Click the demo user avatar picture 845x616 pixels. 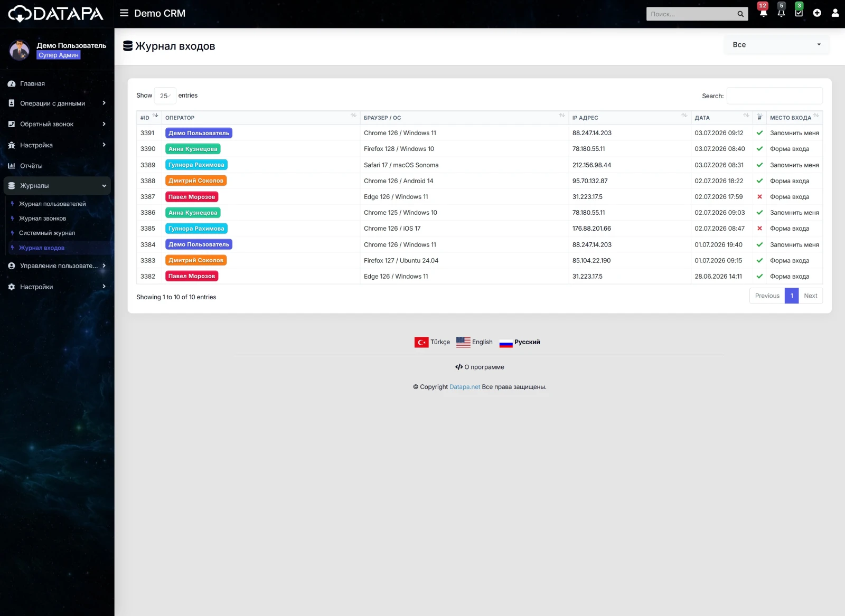pyautogui.click(x=20, y=50)
